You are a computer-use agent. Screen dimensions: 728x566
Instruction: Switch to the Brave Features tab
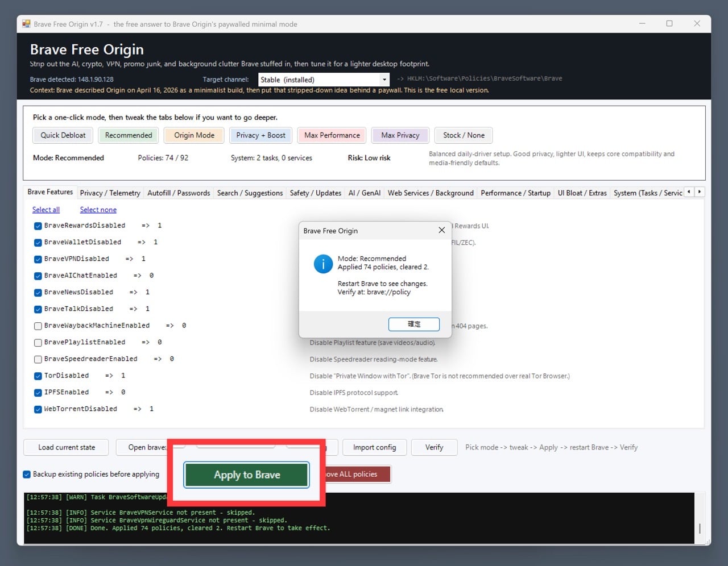50,192
